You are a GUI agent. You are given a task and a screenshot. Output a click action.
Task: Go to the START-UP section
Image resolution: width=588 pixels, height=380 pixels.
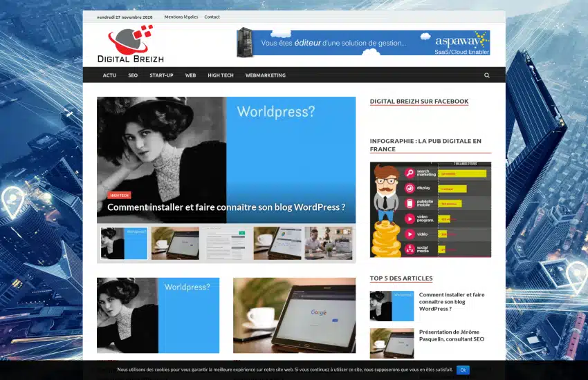click(161, 75)
